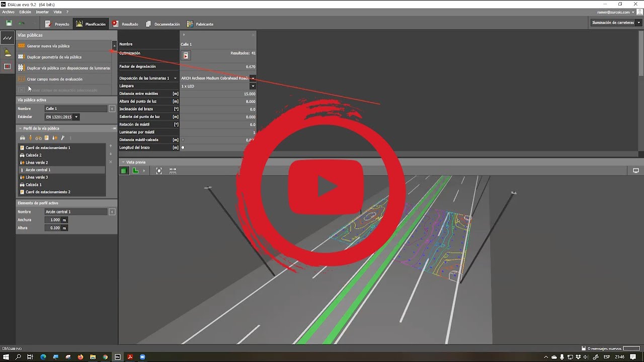Viewport: 644px width, 362px height.
Task: Open the account dropdown beside romer@zurcois.com
Action: pos(632,12)
